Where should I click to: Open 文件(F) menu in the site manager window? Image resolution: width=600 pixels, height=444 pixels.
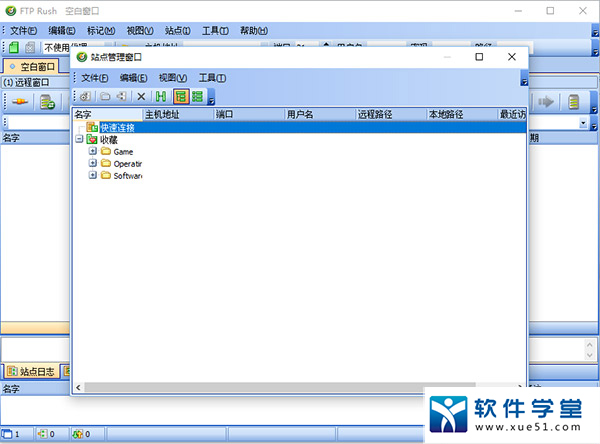point(95,78)
